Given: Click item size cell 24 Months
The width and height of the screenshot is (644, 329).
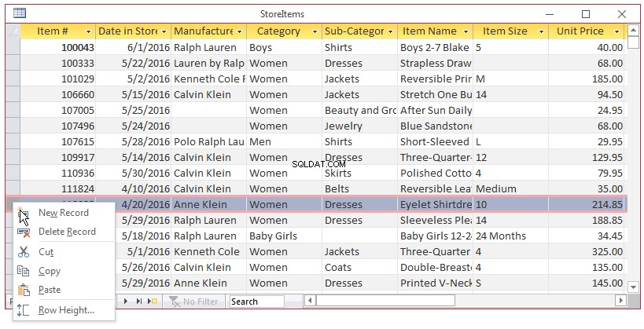Looking at the screenshot, I should coord(510,236).
